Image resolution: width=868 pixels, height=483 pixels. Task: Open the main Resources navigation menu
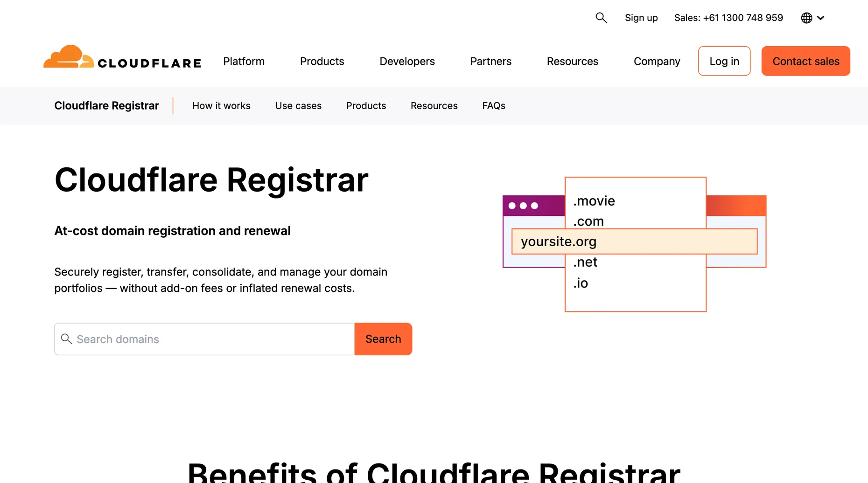tap(572, 61)
